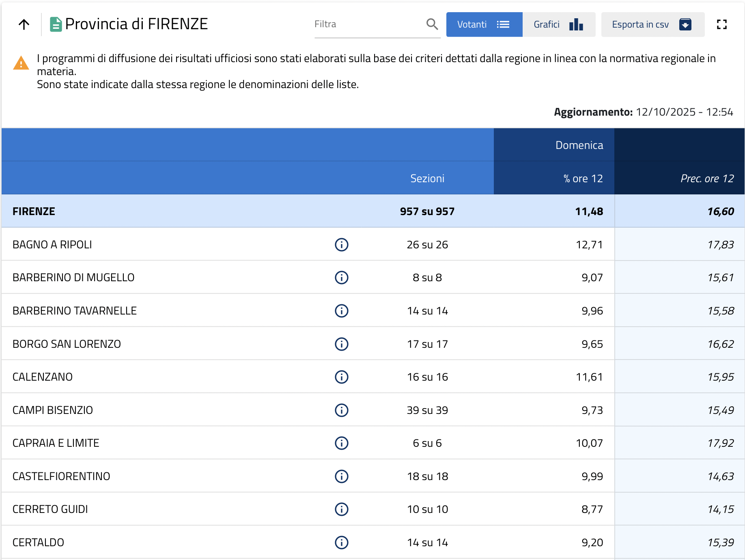Select the Capraia e Limite row
The height and width of the screenshot is (560, 745).
pos(56,443)
